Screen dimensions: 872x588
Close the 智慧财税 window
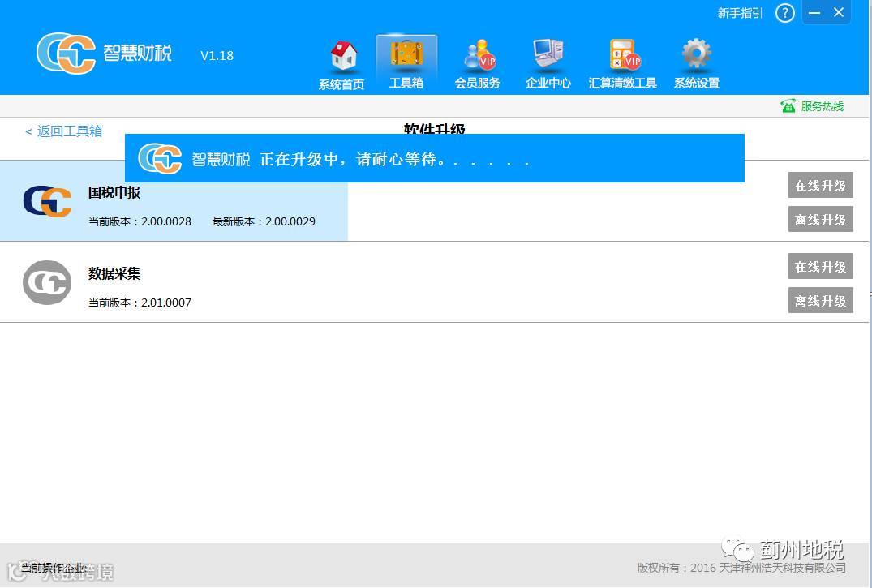point(840,12)
